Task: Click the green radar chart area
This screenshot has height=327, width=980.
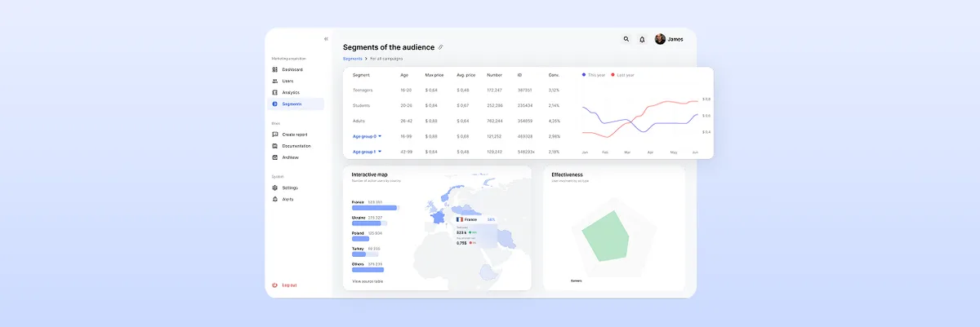Action: (x=606, y=236)
